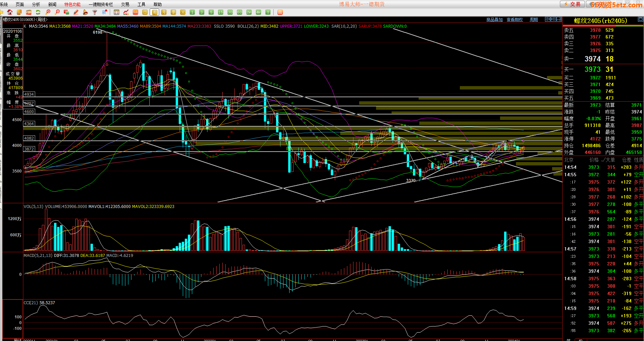Click the 4934 price line label
Image resolution: width=644 pixels, height=341 pixels.
[x=29, y=94]
